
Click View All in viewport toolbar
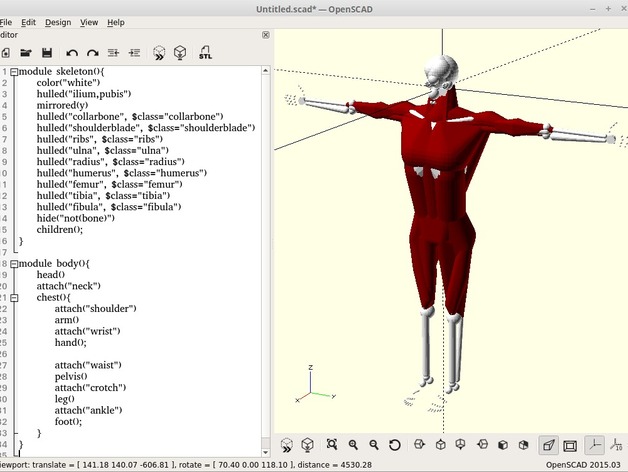[x=332, y=444]
